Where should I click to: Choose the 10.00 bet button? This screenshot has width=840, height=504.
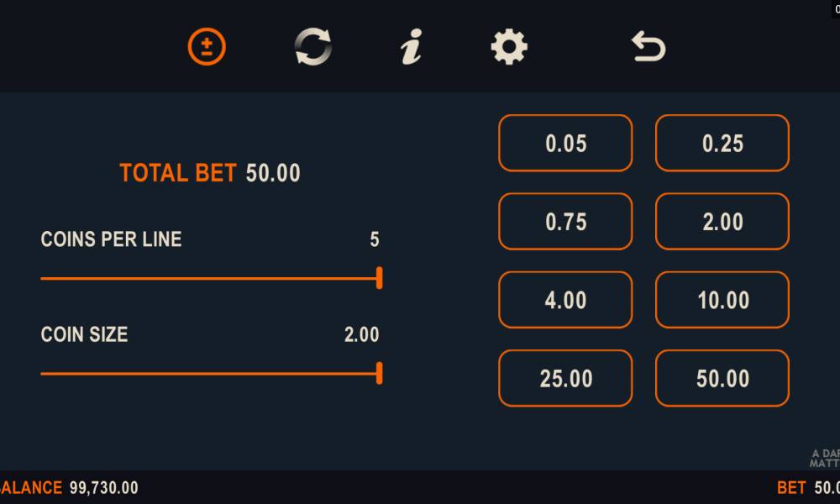722,300
